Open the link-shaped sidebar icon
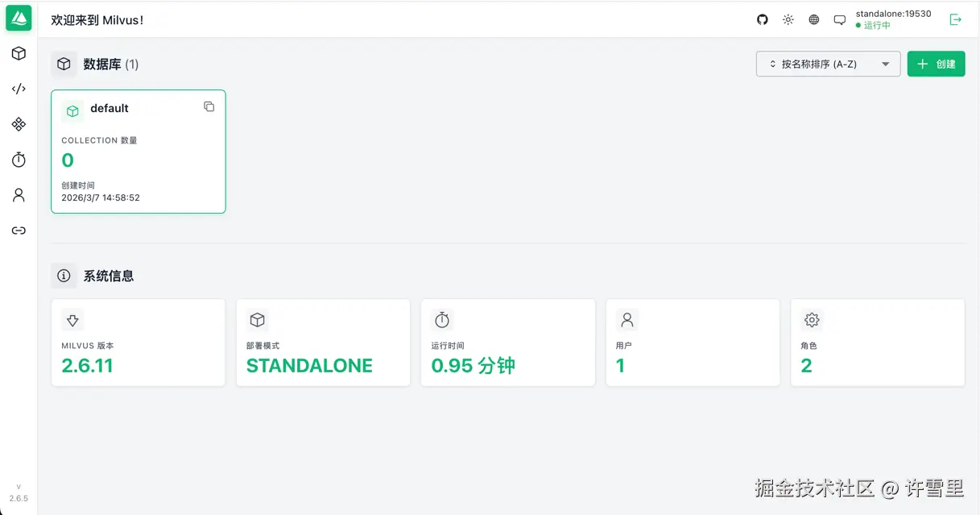This screenshot has width=980, height=515. 19,231
